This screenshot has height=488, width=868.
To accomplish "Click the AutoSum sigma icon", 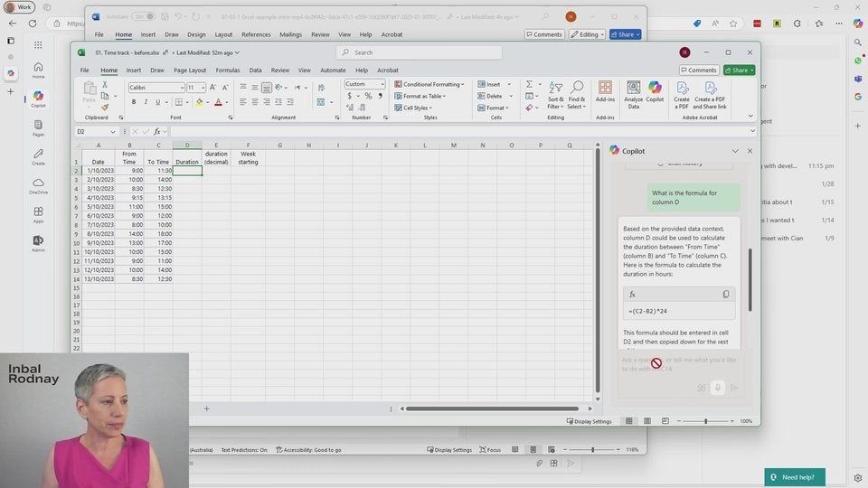I will 529,84.
